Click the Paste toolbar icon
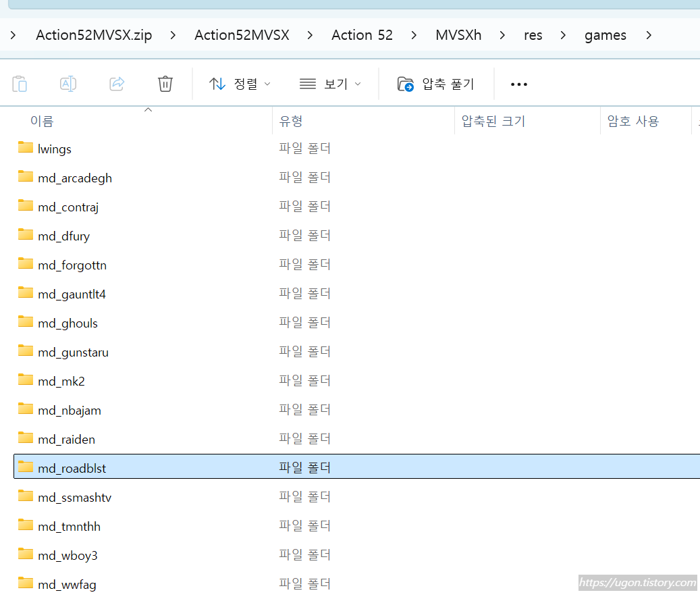Viewport: 700px width, 601px height. pyautogui.click(x=20, y=84)
